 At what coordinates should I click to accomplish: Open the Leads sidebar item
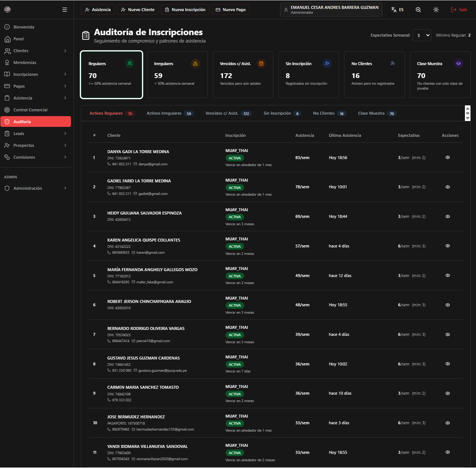tap(36, 134)
